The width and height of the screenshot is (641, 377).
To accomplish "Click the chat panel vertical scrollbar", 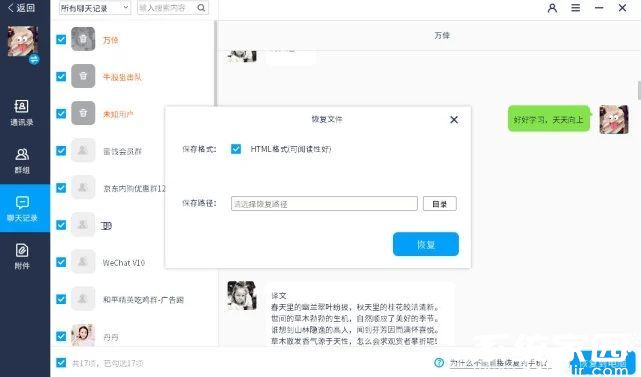I will click(639, 90).
